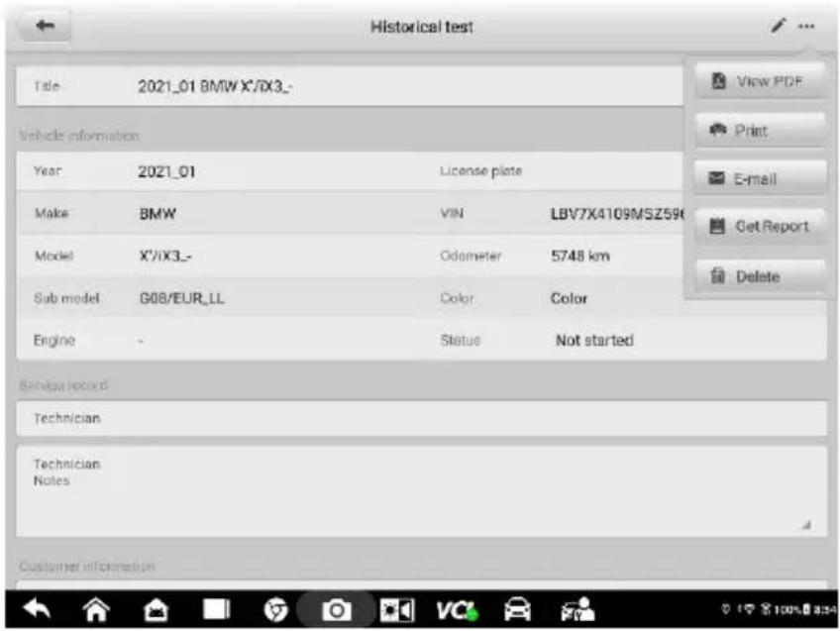Click the Year value 2021_01
The image size is (840, 631).
pyautogui.click(x=166, y=171)
